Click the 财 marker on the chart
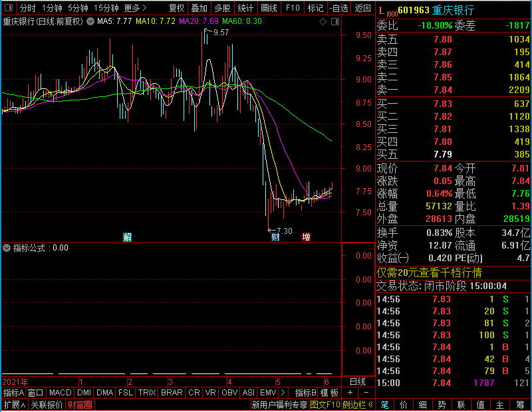The image size is (532, 412). [275, 237]
